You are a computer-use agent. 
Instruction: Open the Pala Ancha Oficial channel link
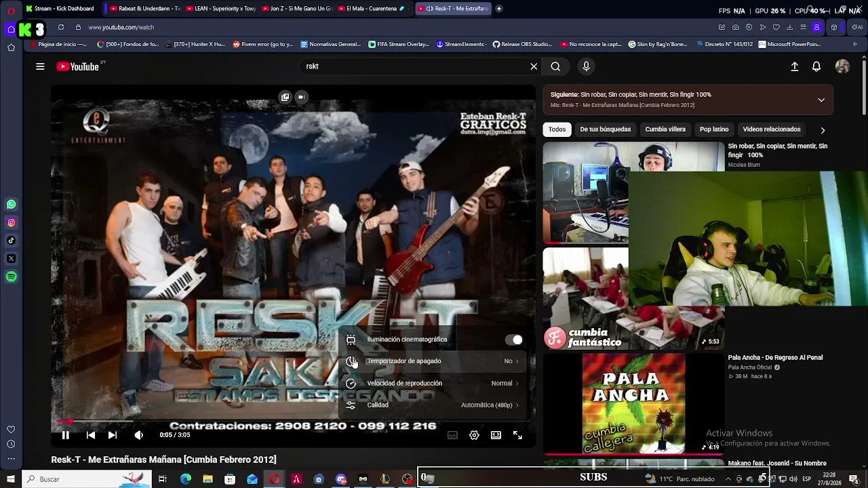[x=750, y=367]
